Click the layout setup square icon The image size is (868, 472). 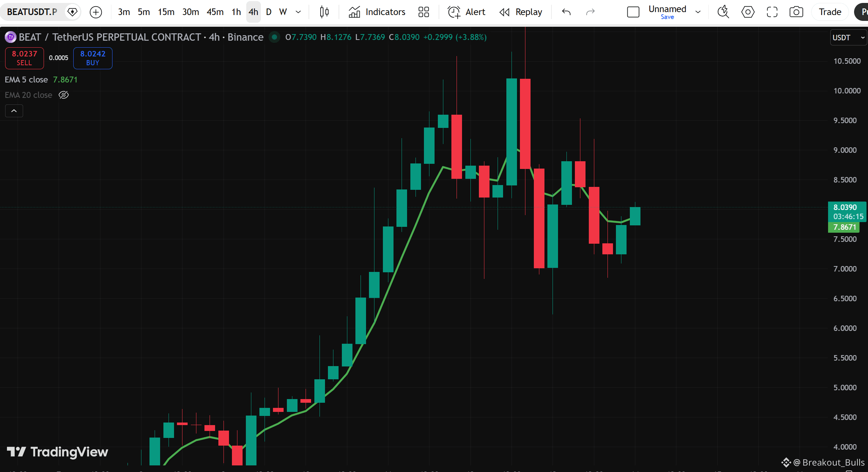click(x=633, y=12)
